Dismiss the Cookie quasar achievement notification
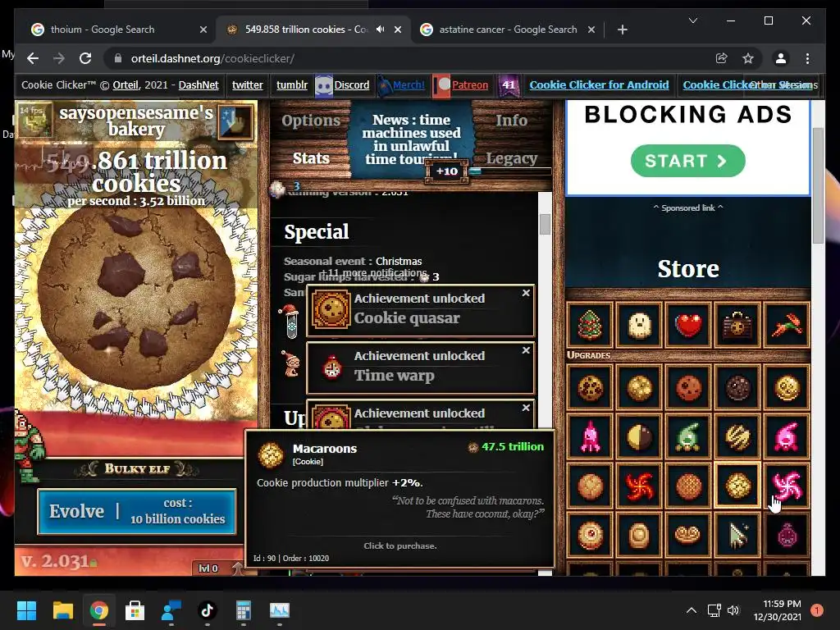The image size is (840, 630). (526, 293)
